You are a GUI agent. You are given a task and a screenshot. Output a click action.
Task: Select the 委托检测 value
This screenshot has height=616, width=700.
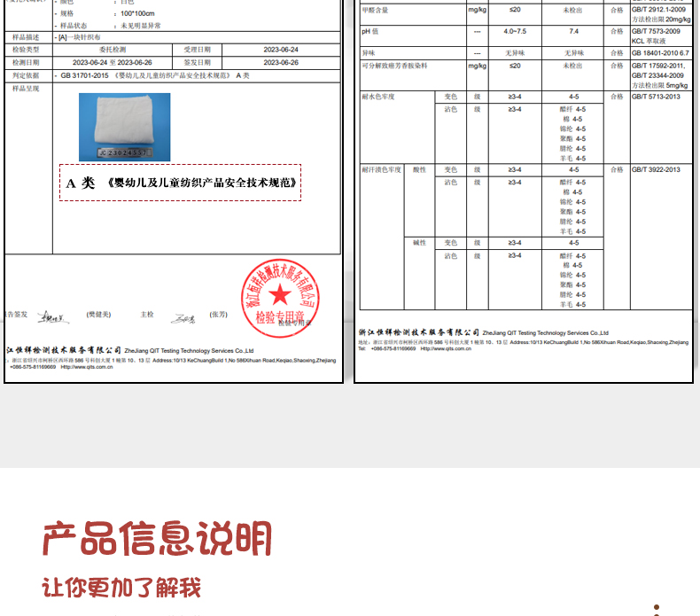[x=113, y=50]
